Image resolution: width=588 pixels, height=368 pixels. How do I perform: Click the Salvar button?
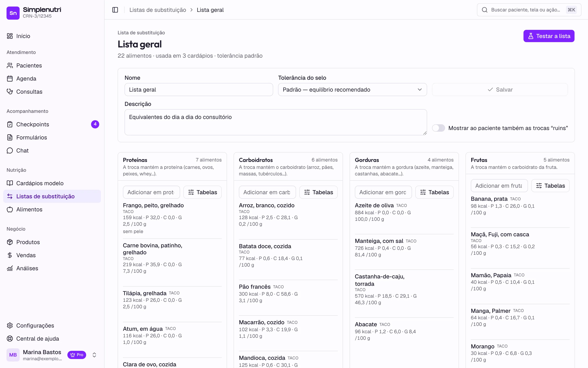(x=500, y=90)
